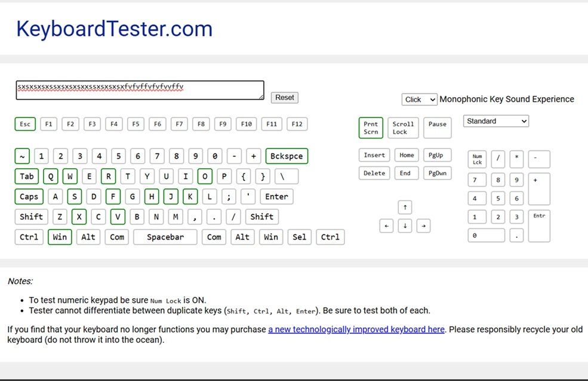Click the Spacebar key
The height and width of the screenshot is (381, 588).
coord(165,237)
